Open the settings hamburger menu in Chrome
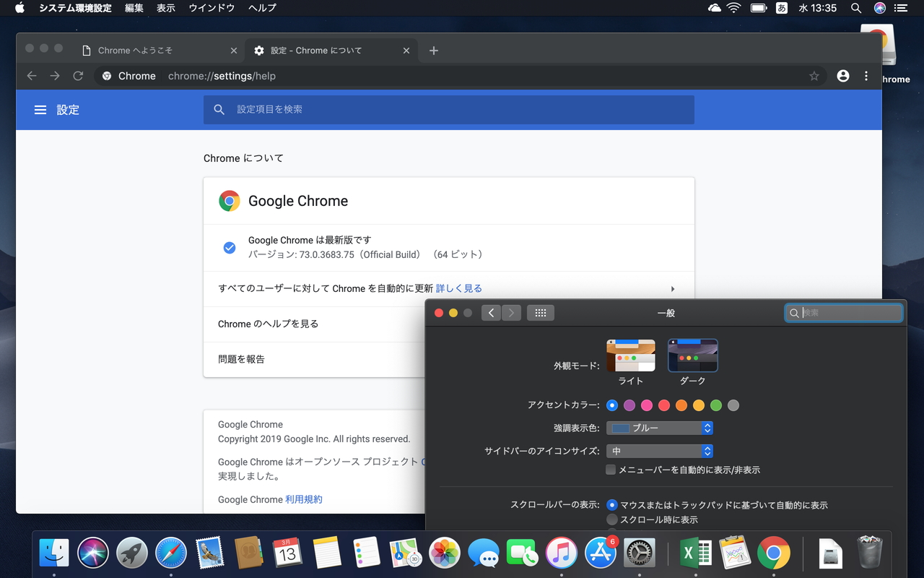The height and width of the screenshot is (578, 924). 40,110
